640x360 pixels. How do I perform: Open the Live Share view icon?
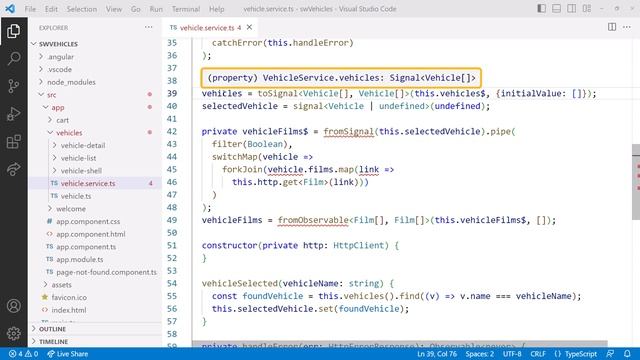[x=13, y=169]
